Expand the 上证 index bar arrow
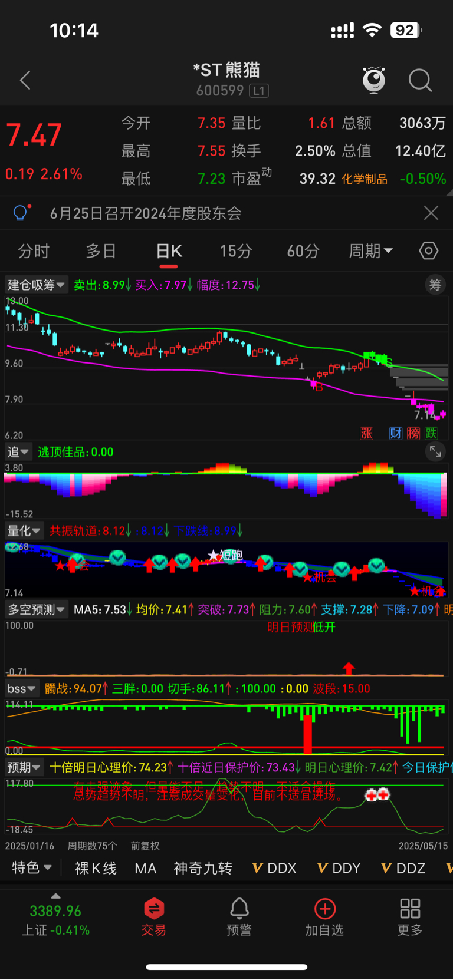 coord(55,896)
